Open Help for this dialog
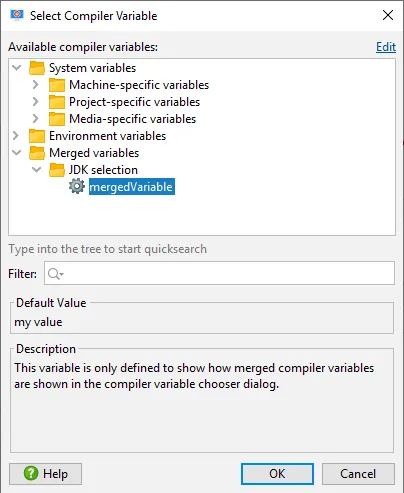Image resolution: width=404 pixels, height=493 pixels. point(45,474)
